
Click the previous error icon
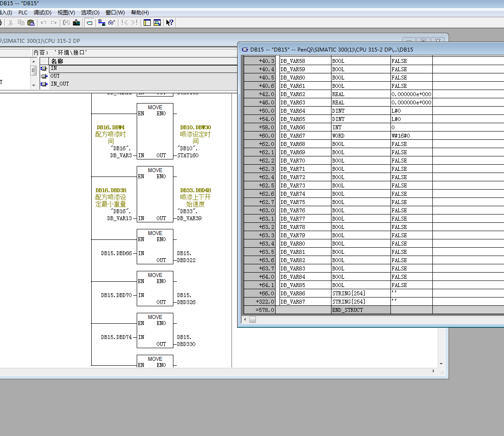pos(125,23)
